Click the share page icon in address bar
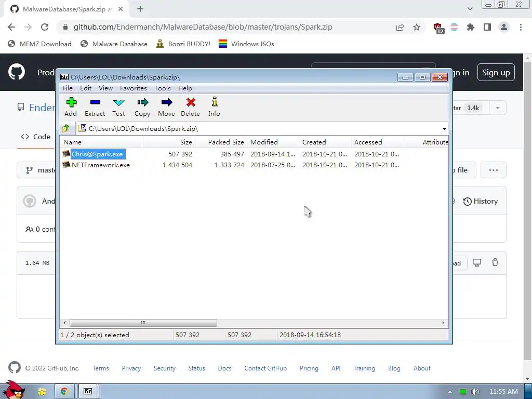This screenshot has width=532, height=399. click(400, 27)
